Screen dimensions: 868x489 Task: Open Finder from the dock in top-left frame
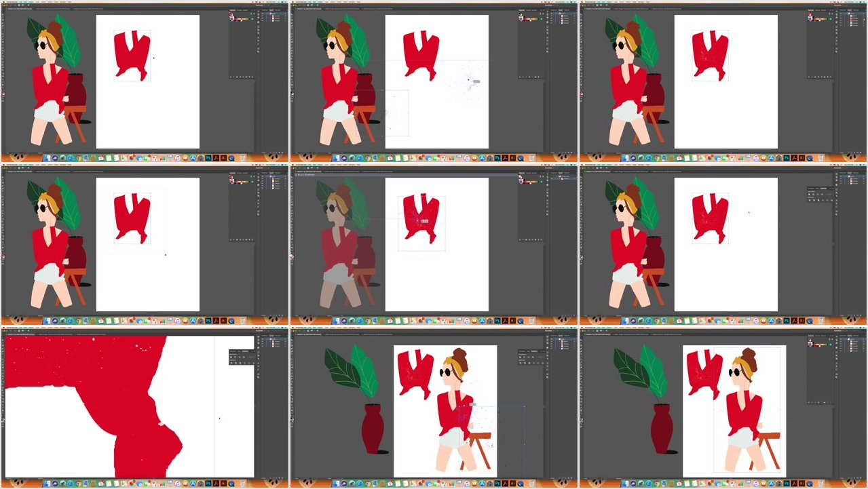[x=47, y=158]
